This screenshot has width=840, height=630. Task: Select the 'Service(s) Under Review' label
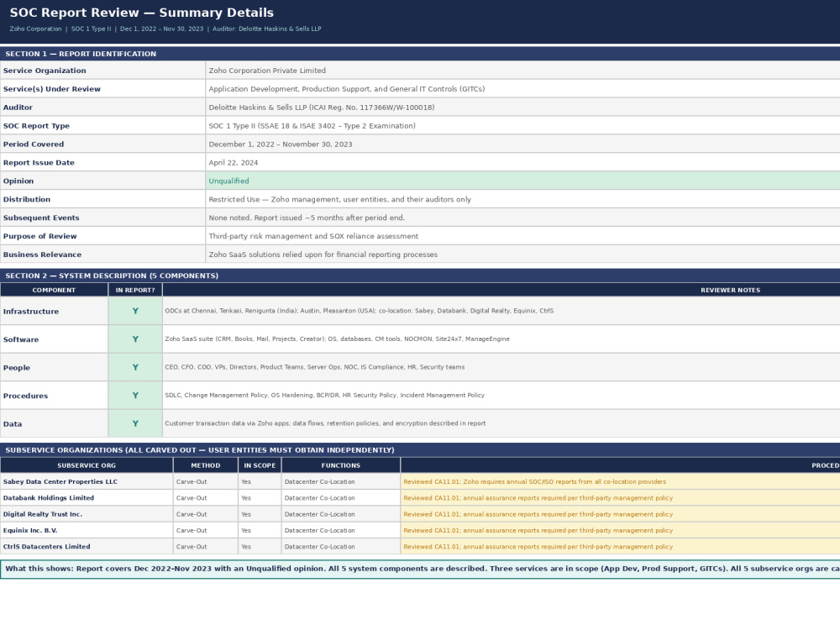tap(51, 89)
